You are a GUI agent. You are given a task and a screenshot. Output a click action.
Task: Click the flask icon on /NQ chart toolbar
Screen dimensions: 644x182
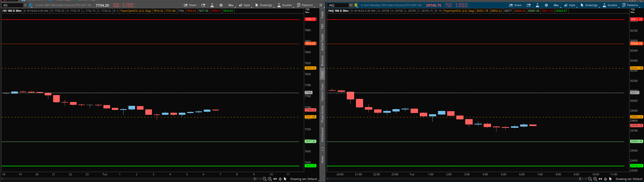point(537,5)
